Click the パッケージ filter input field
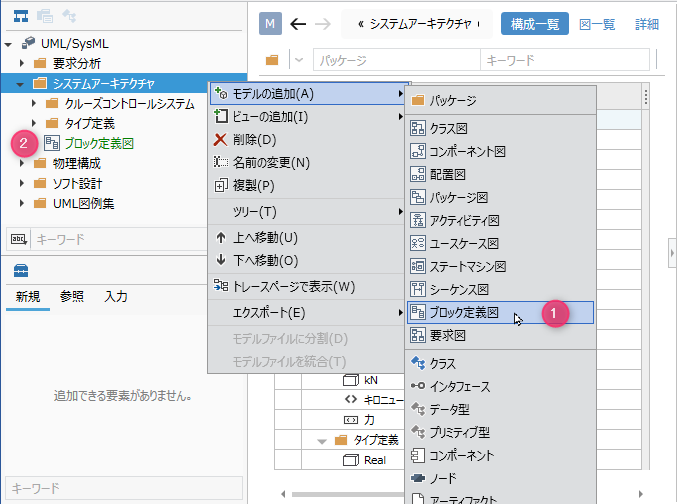 point(396,60)
